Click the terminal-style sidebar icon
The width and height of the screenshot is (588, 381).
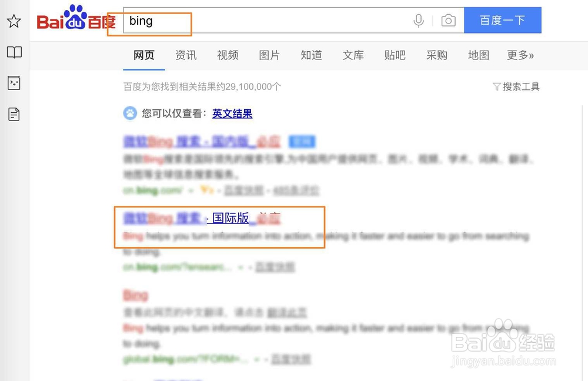click(14, 83)
